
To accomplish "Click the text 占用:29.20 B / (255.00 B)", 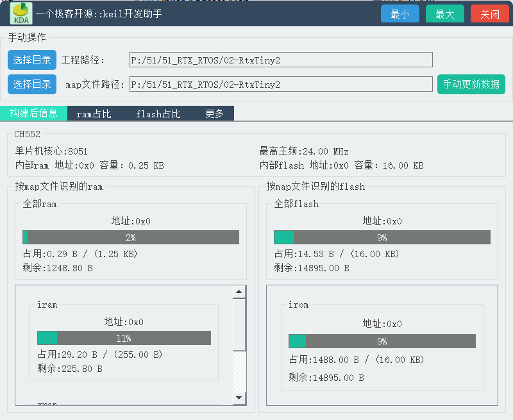I will 100,355.
